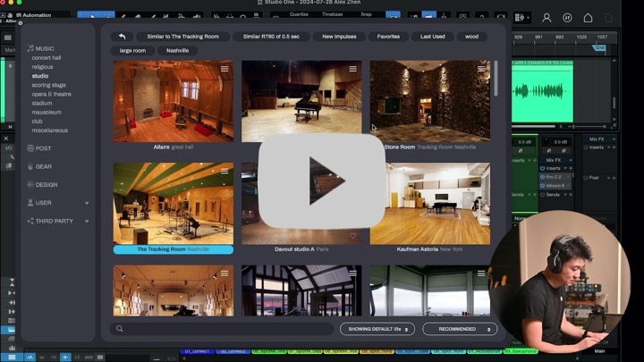Viewport: 644px width, 362px height.
Task: Expand the THIRD PARTY category arrow
Action: [x=87, y=222]
